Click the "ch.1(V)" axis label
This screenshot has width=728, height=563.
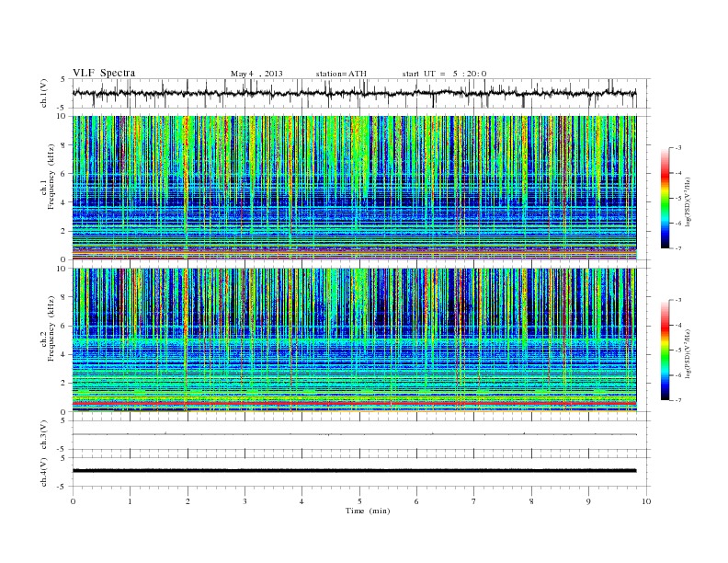point(44,93)
